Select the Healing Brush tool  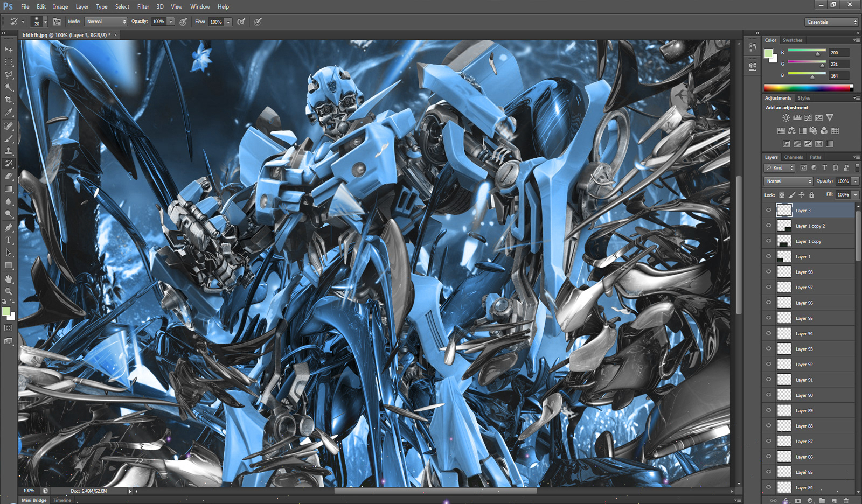pos(9,126)
